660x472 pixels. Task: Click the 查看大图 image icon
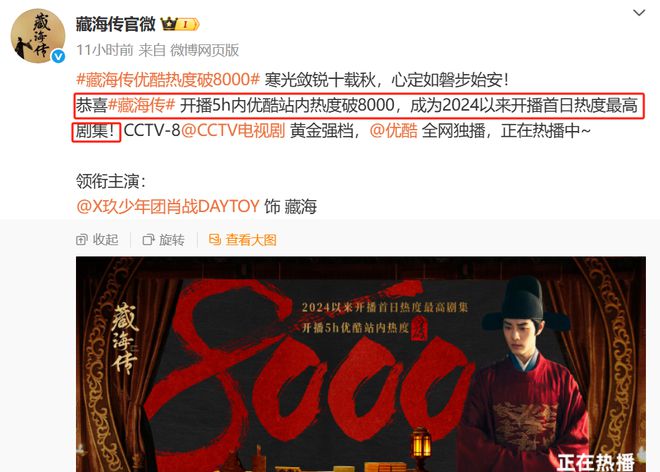tap(215, 240)
